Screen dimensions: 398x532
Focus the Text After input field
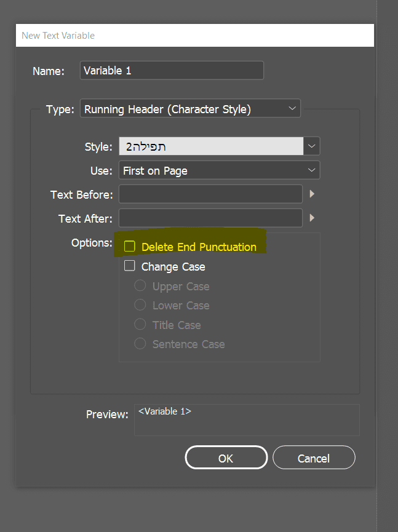click(x=210, y=218)
